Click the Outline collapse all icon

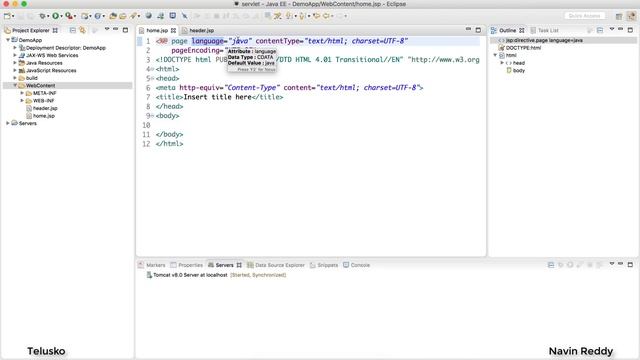point(600,30)
